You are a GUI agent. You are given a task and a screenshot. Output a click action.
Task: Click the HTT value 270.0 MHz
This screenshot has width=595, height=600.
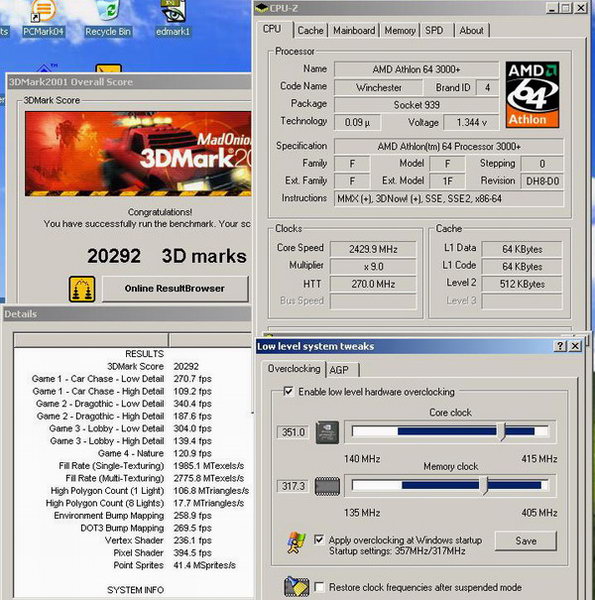(x=373, y=284)
